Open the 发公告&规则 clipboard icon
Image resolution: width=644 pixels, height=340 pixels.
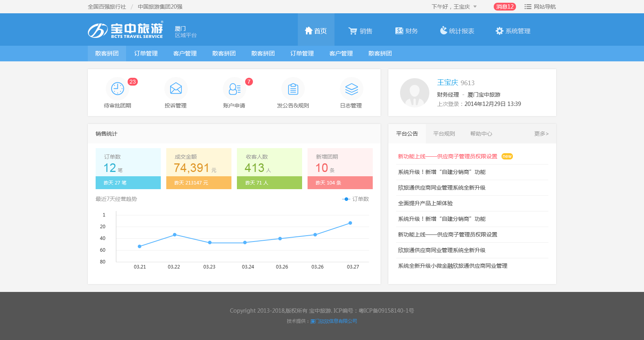tap(293, 89)
